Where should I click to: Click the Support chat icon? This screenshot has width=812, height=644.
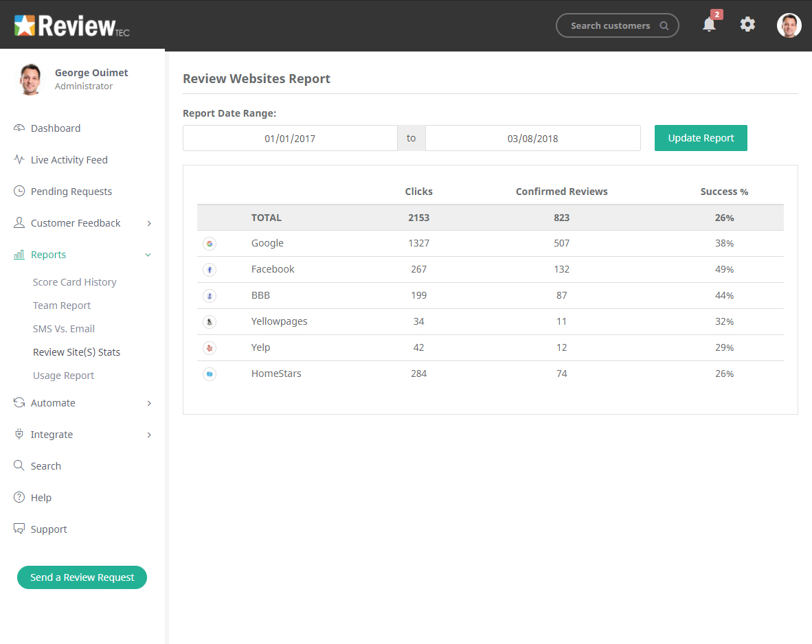point(19,529)
